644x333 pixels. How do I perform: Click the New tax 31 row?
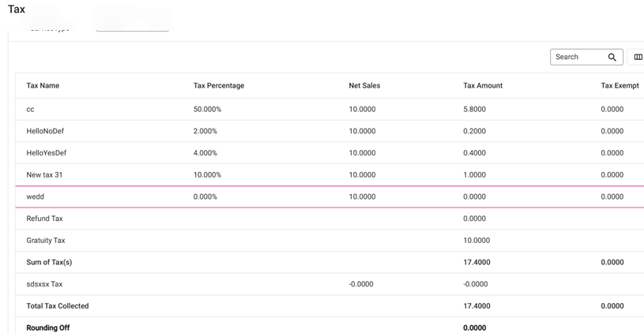[x=44, y=175]
